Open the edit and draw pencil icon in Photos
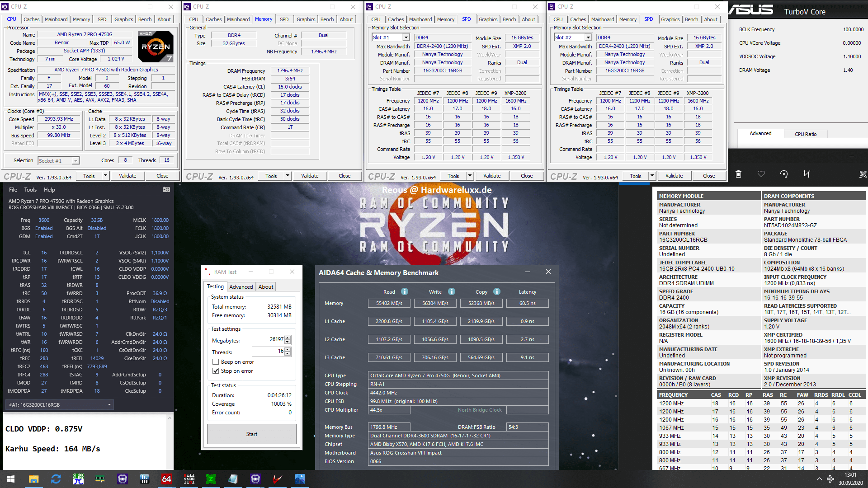Screen dimensions: 868x488 [863, 174]
